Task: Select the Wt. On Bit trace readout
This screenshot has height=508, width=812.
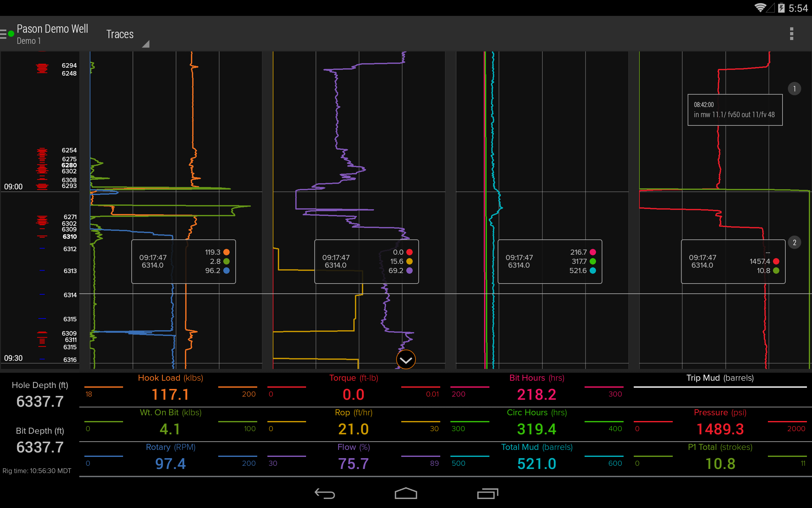Action: click(x=170, y=424)
